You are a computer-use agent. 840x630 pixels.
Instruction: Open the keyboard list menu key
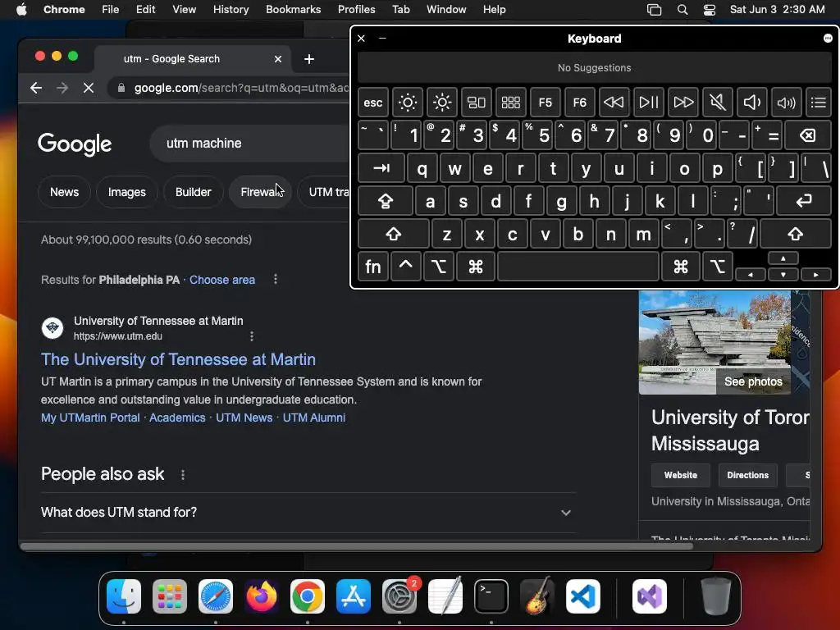pyautogui.click(x=818, y=103)
